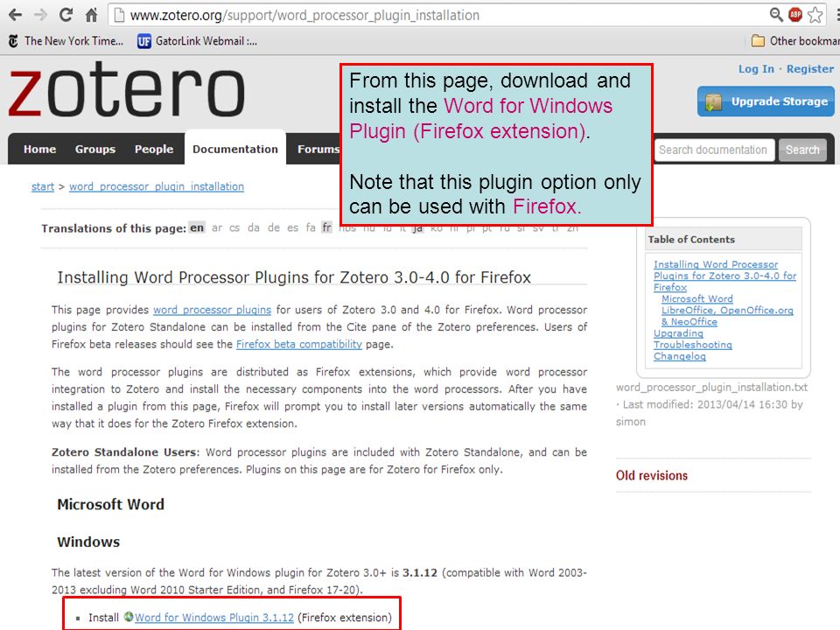Follow the word_processor_plugin_installation breadcrumb link
Viewport: 840px width, 630px height.
point(157,186)
